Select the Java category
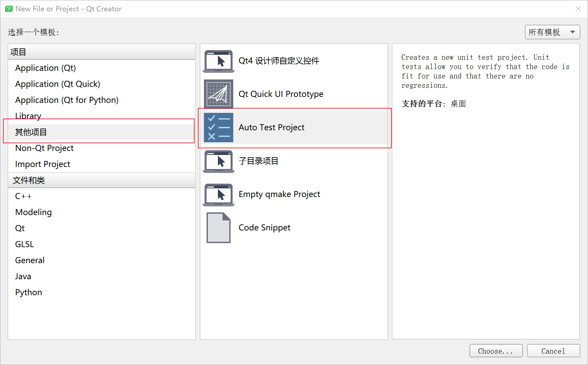The height and width of the screenshot is (365, 588). tap(101, 277)
